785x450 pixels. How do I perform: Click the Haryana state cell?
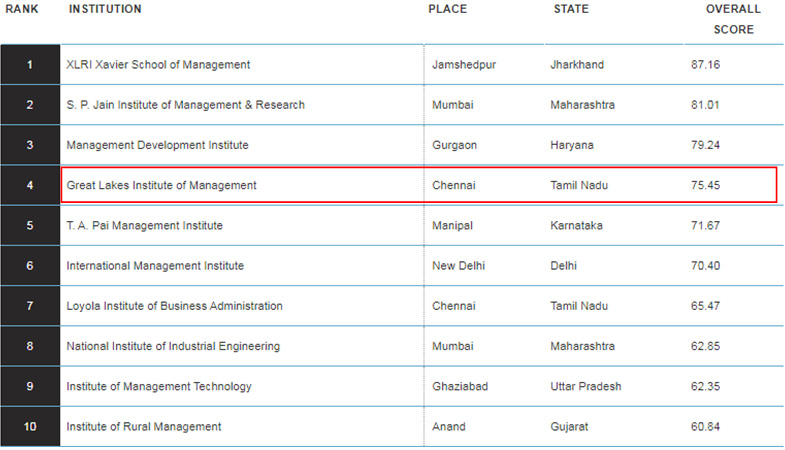coord(572,145)
